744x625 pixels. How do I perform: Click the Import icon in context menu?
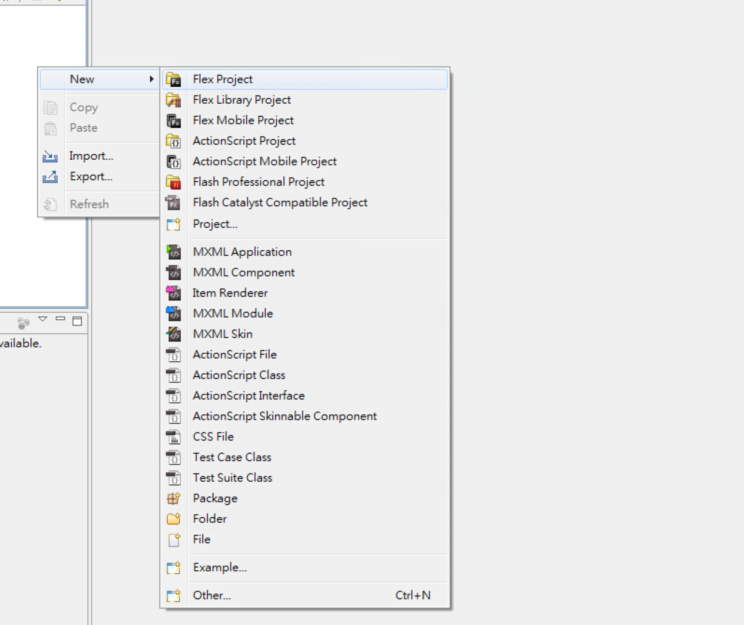pyautogui.click(x=50, y=157)
